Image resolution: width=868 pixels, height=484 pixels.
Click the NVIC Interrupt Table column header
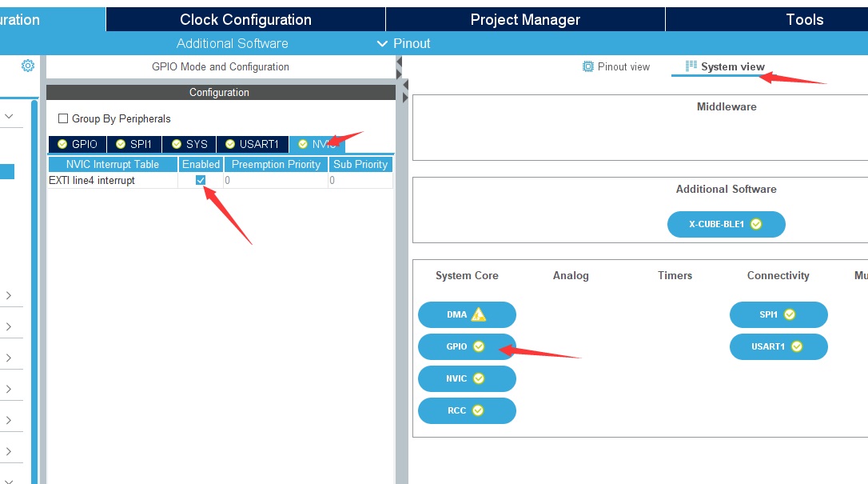[113, 165]
